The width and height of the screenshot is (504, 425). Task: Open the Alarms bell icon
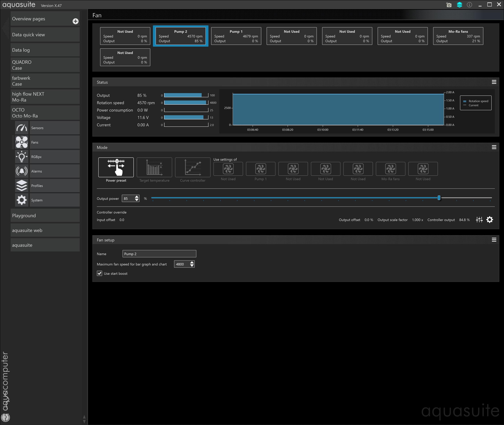pos(22,171)
